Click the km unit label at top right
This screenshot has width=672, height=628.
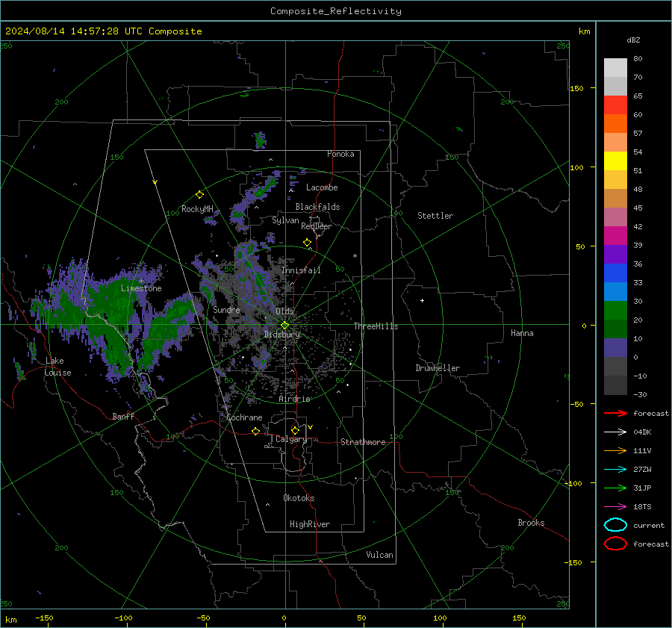tap(584, 31)
